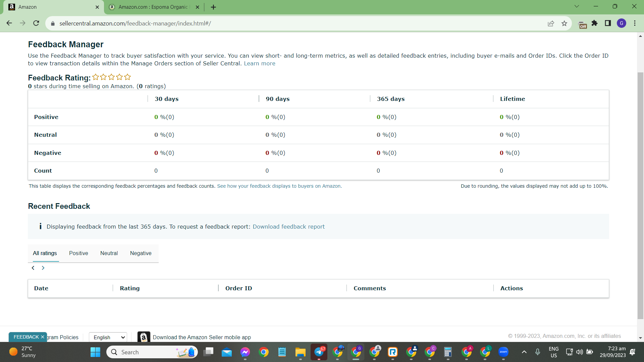Open Zoom from the taskbar
The width and height of the screenshot is (644, 362).
click(x=503, y=352)
